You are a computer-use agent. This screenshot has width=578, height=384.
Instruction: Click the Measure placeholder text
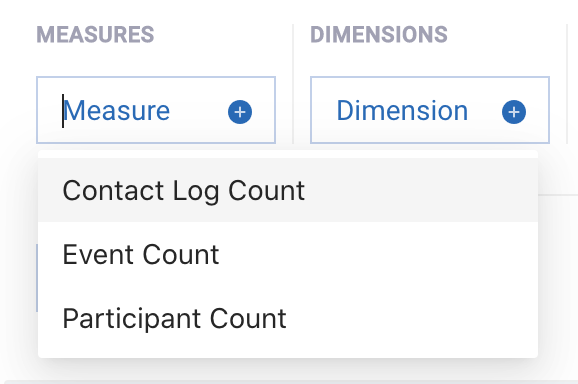point(116,111)
